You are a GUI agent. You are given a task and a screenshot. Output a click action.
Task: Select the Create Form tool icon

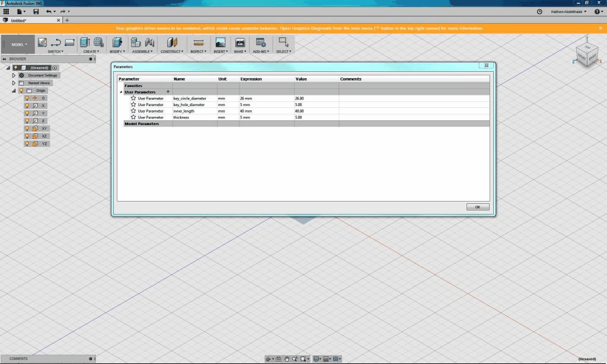(98, 43)
